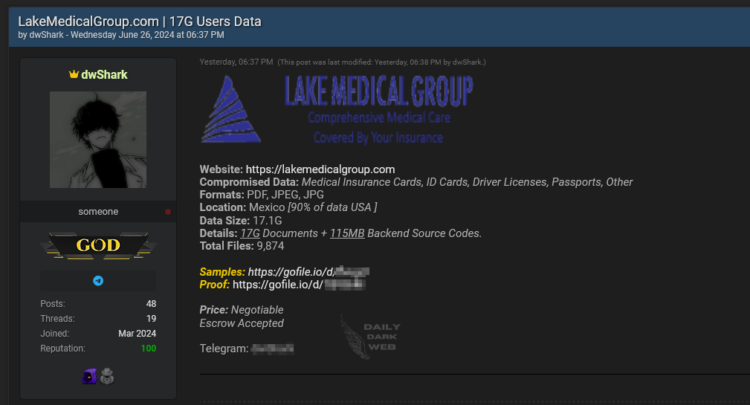Click the 'Formats: PDF, JPEG, JPG' line

point(262,195)
